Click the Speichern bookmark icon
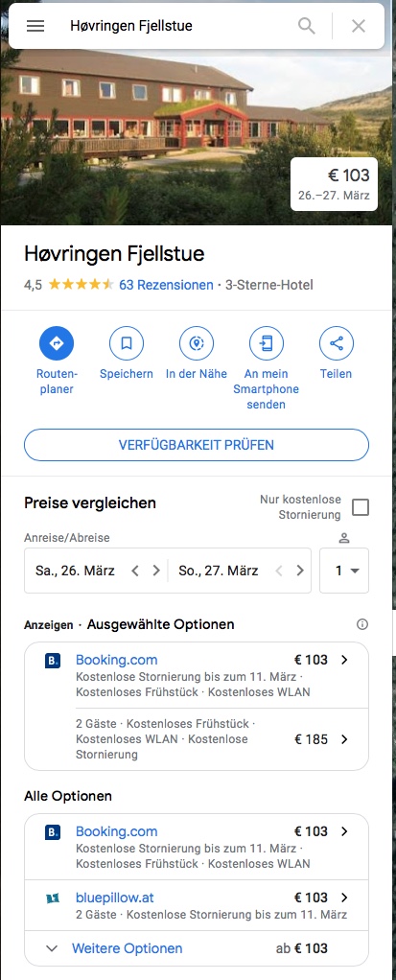Viewport: 396px width, 980px height. [x=127, y=343]
